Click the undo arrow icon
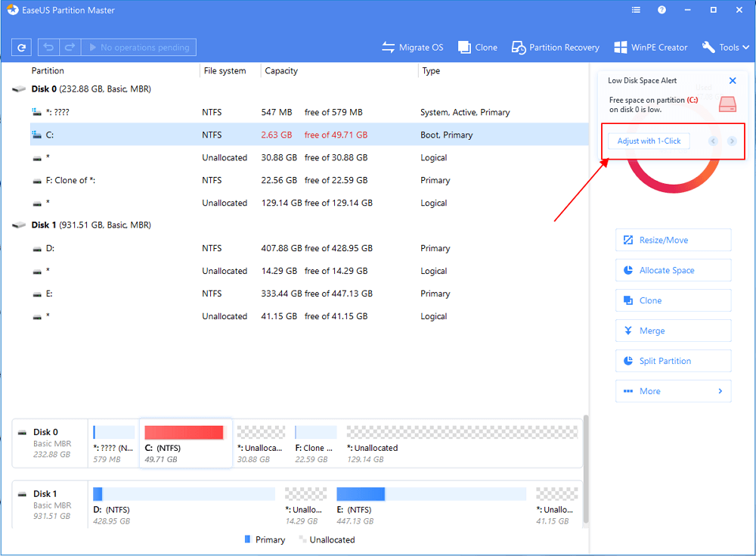756x556 pixels. click(49, 47)
